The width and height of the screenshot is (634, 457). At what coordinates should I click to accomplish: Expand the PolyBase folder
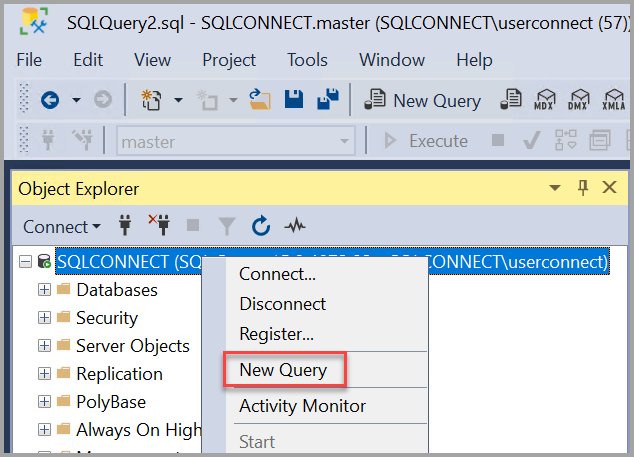(44, 401)
